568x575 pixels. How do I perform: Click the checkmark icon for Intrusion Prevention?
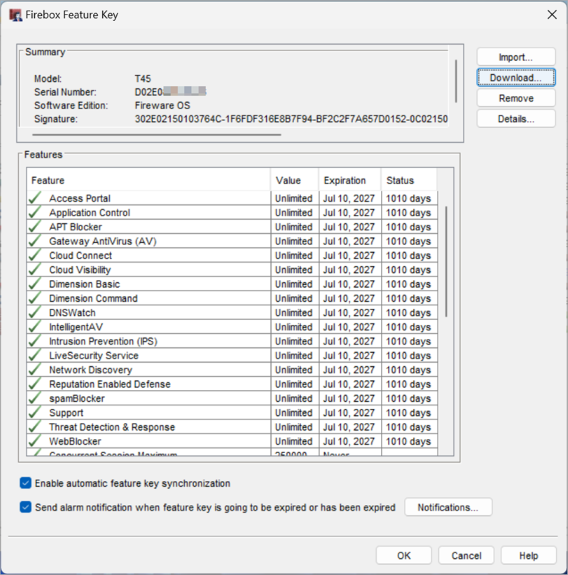point(35,341)
